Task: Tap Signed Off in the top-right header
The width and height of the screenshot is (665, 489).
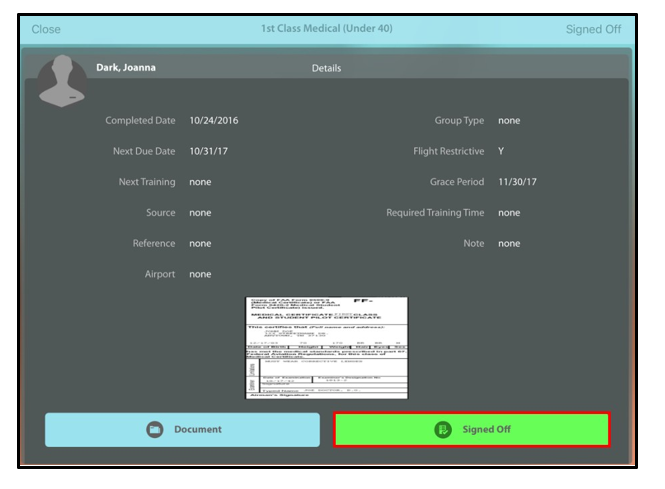Action: 593,29
